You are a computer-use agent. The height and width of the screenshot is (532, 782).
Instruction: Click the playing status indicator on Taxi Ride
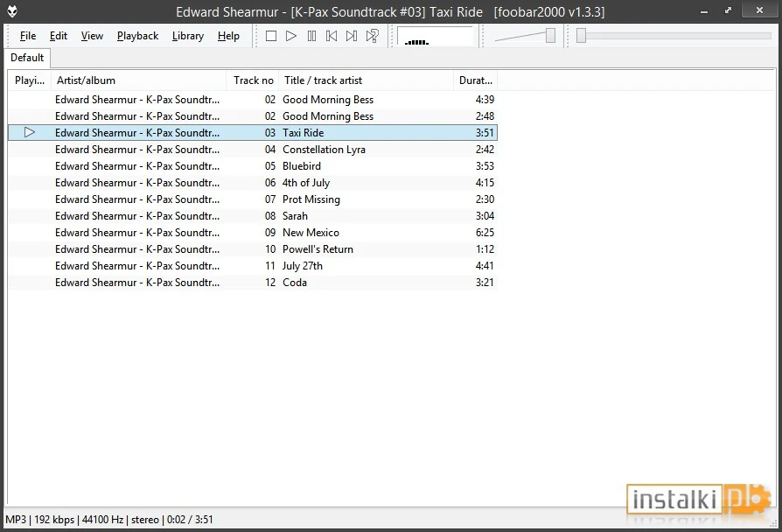(29, 132)
